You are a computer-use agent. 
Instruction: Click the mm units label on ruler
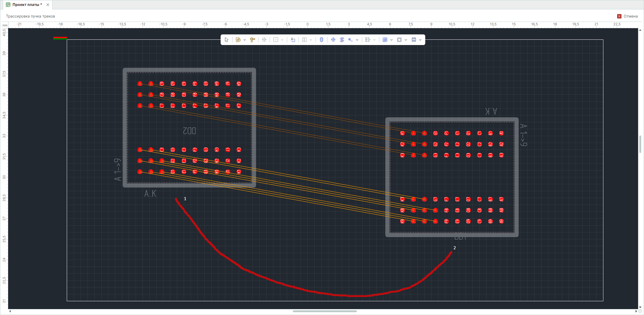(5, 25)
